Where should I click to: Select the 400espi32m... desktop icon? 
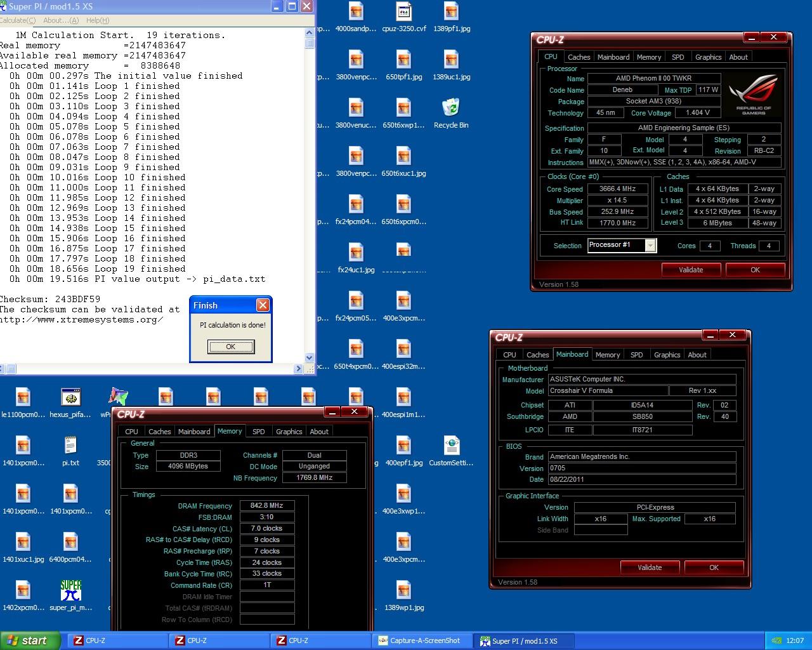(x=403, y=355)
